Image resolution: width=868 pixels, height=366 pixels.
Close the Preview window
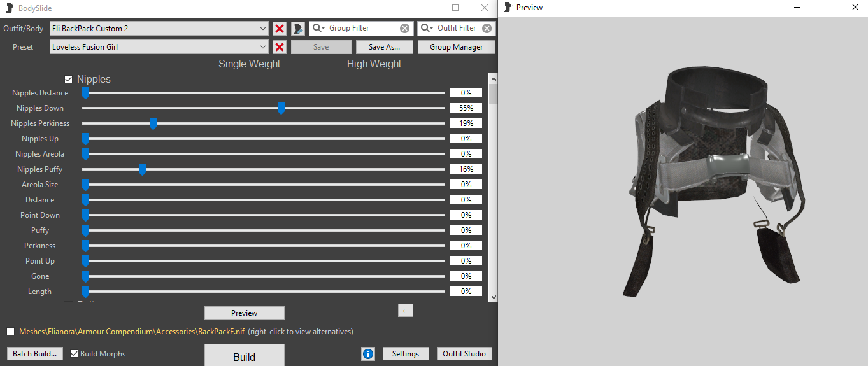pyautogui.click(x=855, y=7)
